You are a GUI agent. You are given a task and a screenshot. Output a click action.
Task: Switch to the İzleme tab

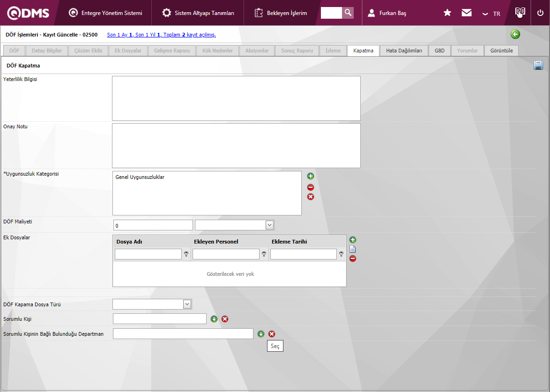[333, 51]
